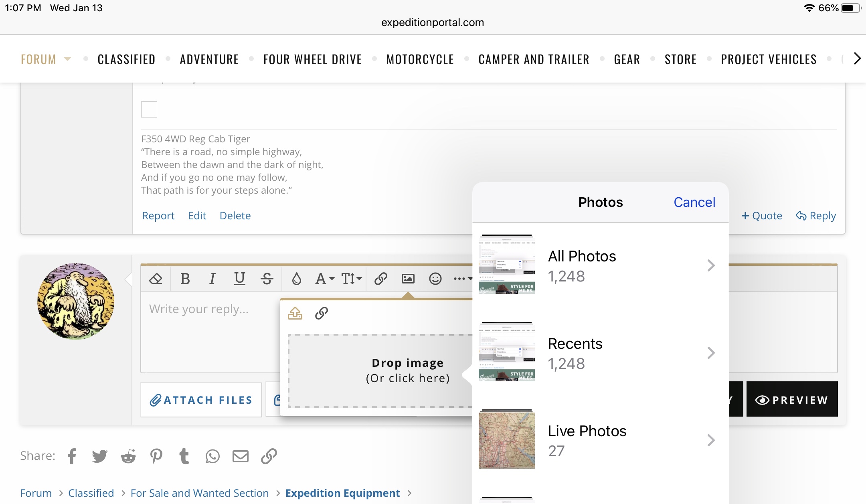Share thread on Twitter

tap(99, 456)
